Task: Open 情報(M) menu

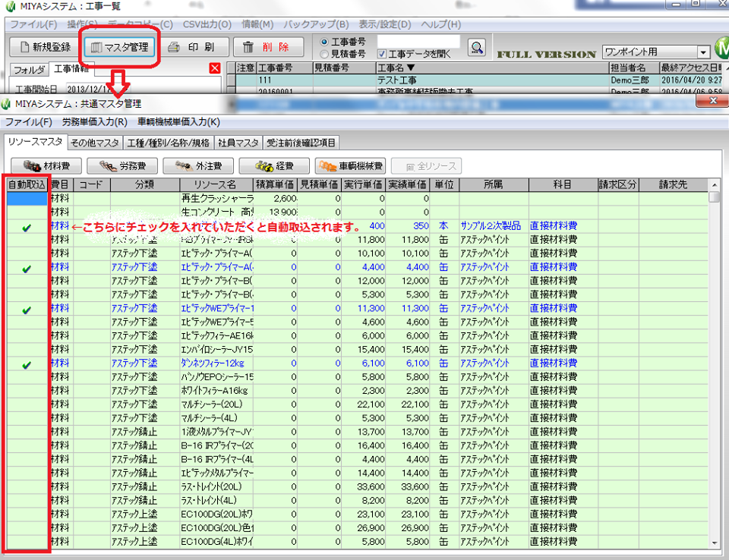Action: click(257, 24)
